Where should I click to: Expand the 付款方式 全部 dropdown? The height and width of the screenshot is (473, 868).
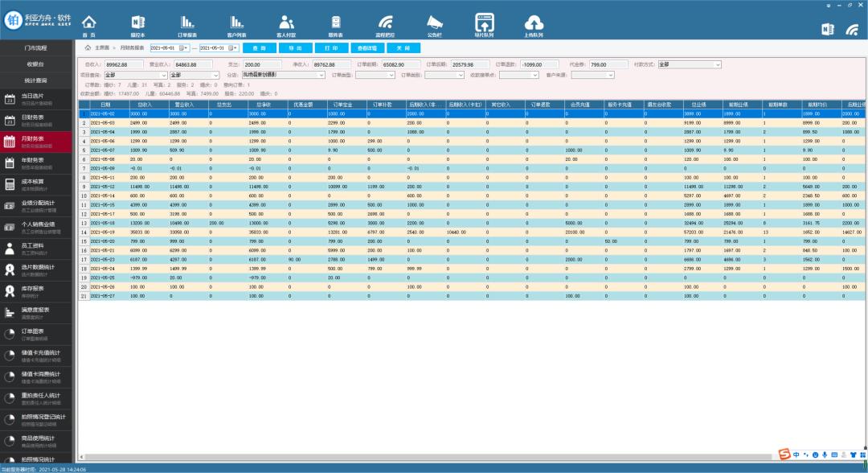[718, 65]
